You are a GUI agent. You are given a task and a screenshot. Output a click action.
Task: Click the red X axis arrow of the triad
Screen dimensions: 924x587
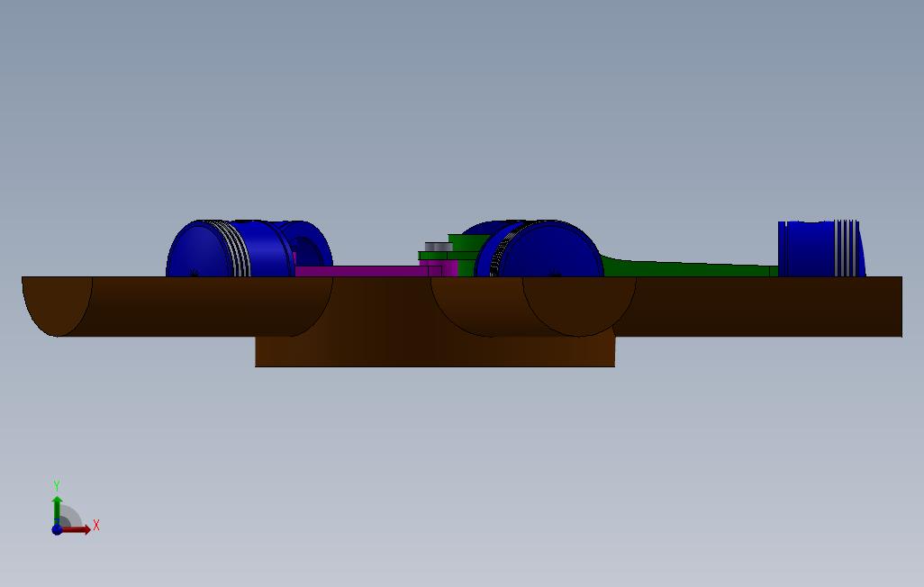click(x=77, y=529)
